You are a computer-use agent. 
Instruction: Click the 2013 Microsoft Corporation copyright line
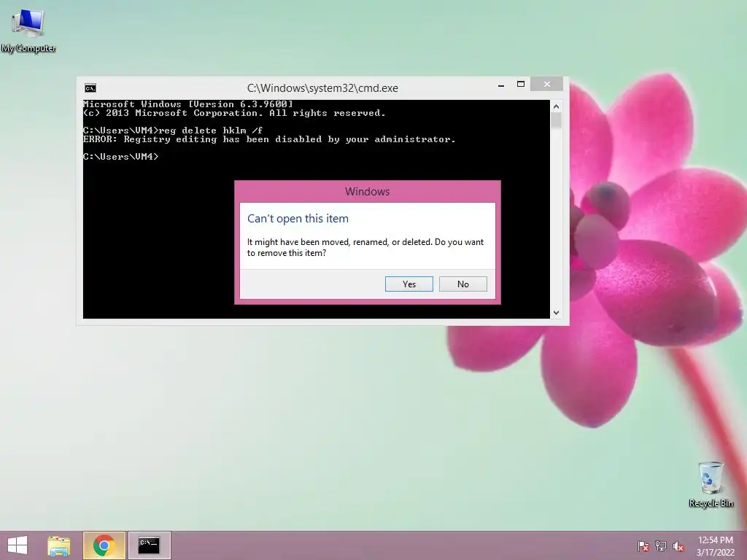tap(234, 113)
